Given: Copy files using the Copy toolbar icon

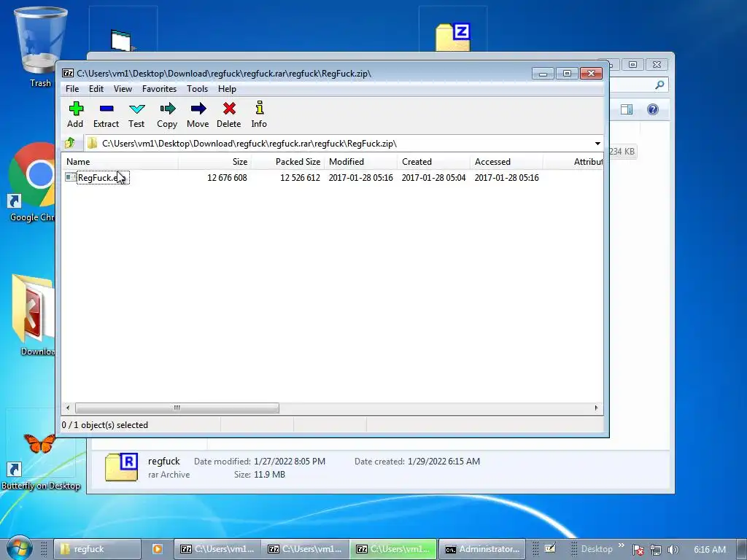Looking at the screenshot, I should click(167, 109).
